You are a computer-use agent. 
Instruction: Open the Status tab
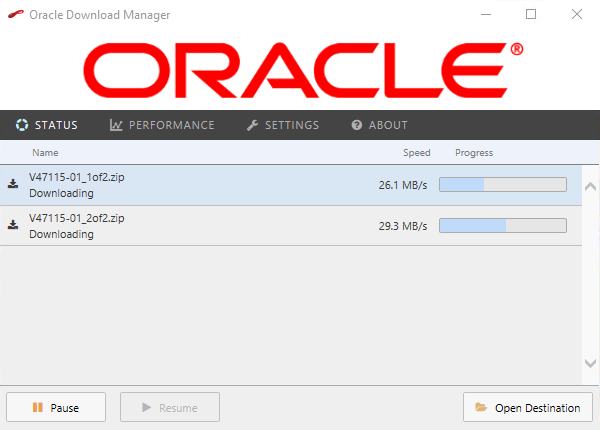coord(46,125)
